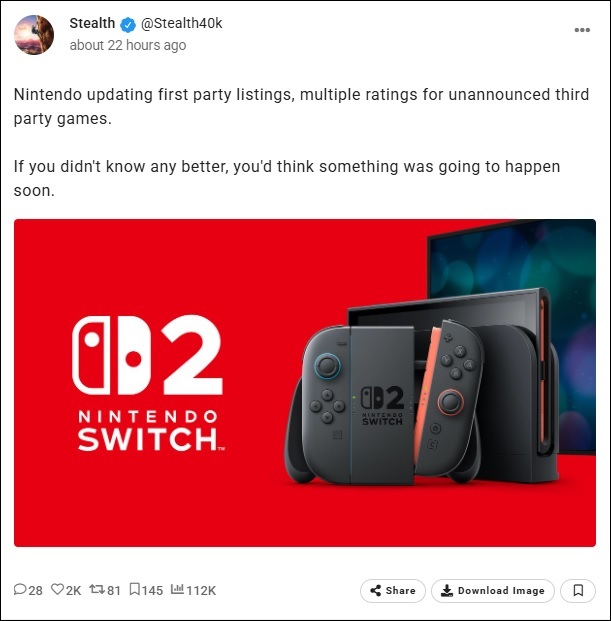Image resolution: width=611 pixels, height=621 pixels.
Task: Click the blue verified badge icon
Action: [128, 25]
